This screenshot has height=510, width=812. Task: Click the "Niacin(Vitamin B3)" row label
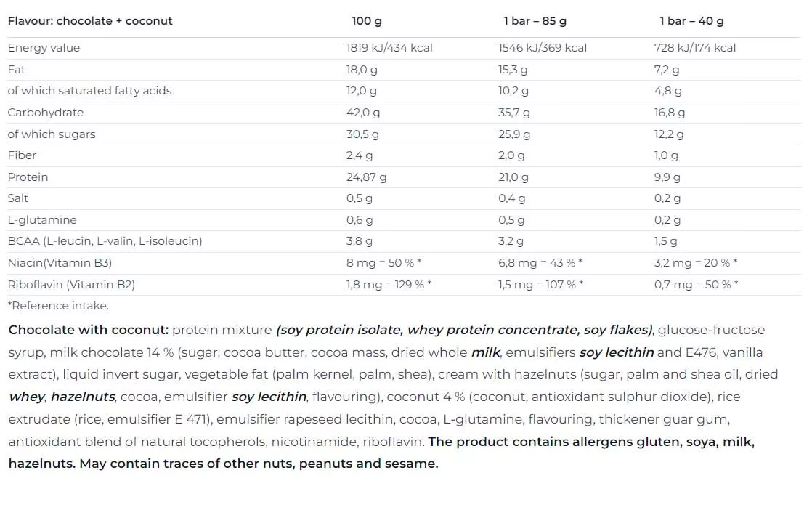60,263
